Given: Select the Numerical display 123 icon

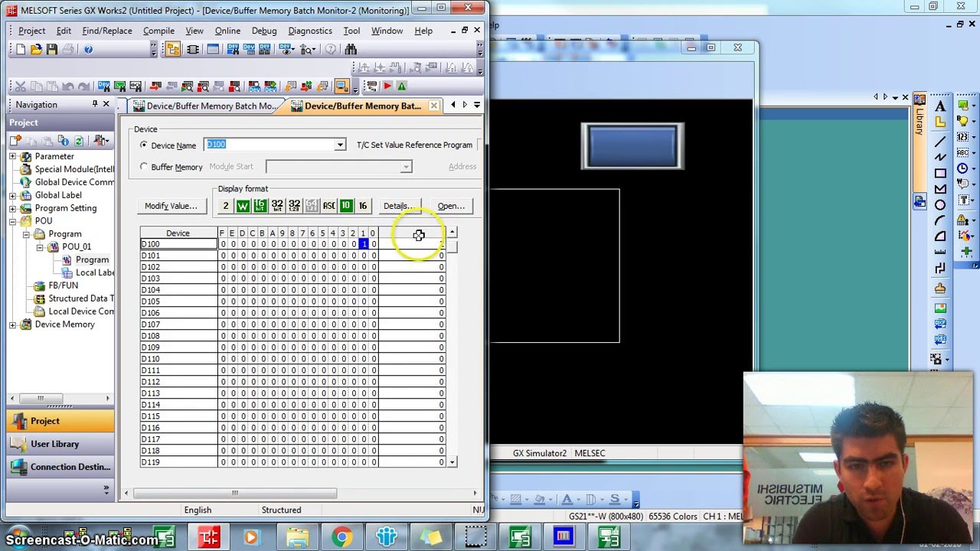Looking at the screenshot, I should [x=962, y=136].
